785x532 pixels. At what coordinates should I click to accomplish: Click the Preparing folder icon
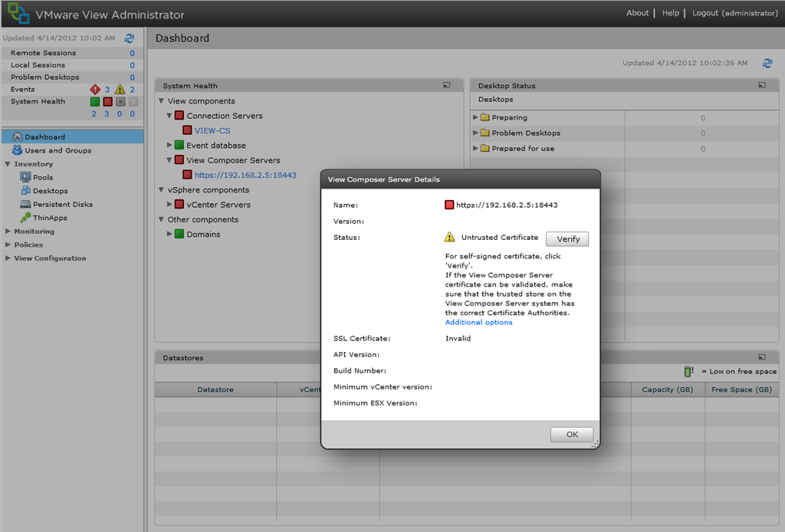tap(484, 117)
